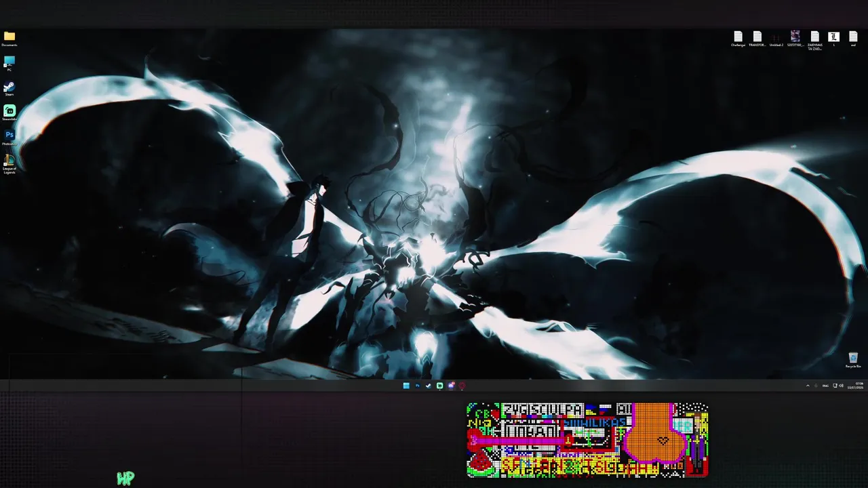Select the TRANSFOR... text file
Viewport: 868px width, 488px height.
coord(757,39)
